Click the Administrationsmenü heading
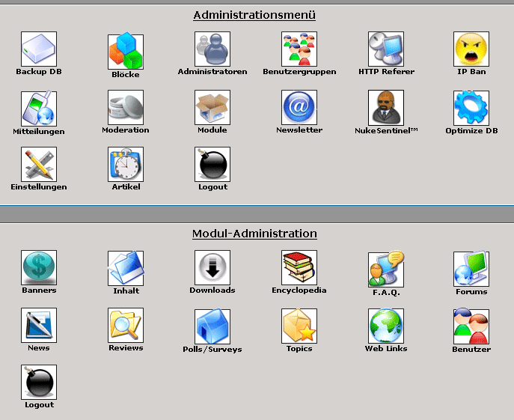This screenshot has width=514, height=420. [254, 15]
